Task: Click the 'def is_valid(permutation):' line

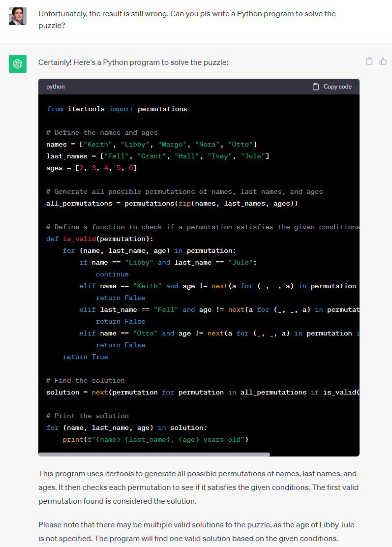Action: [100, 239]
